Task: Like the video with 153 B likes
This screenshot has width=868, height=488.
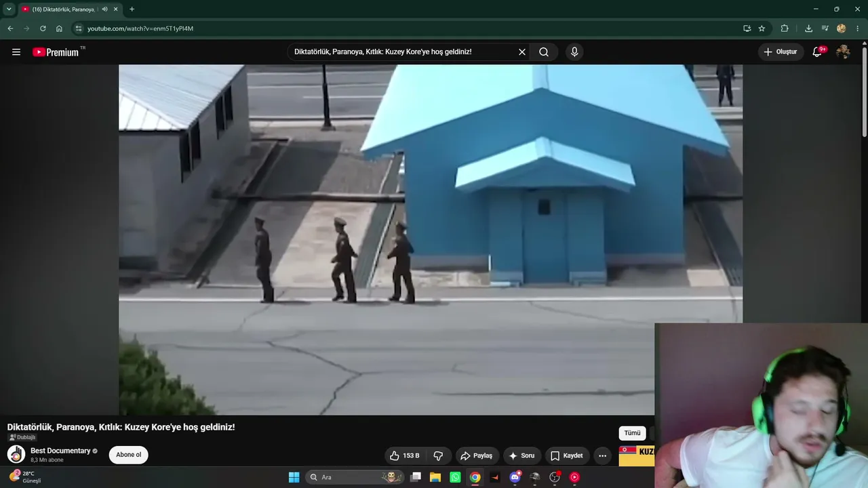Action: [405, 455]
